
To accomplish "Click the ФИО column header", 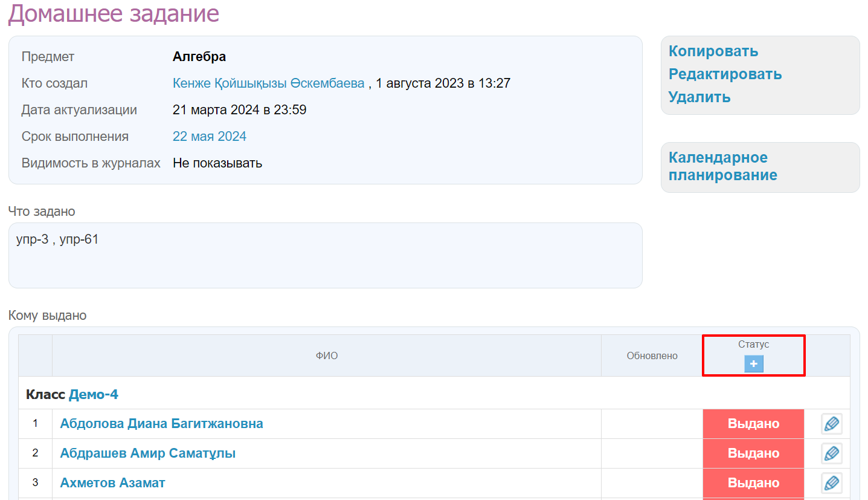I will coord(326,356).
